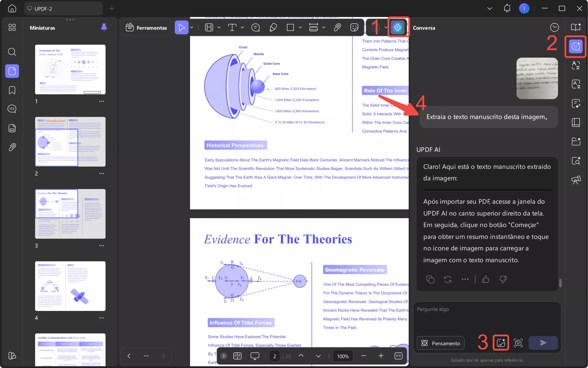
Task: Like the AI response with thumbs up
Action: tap(486, 279)
